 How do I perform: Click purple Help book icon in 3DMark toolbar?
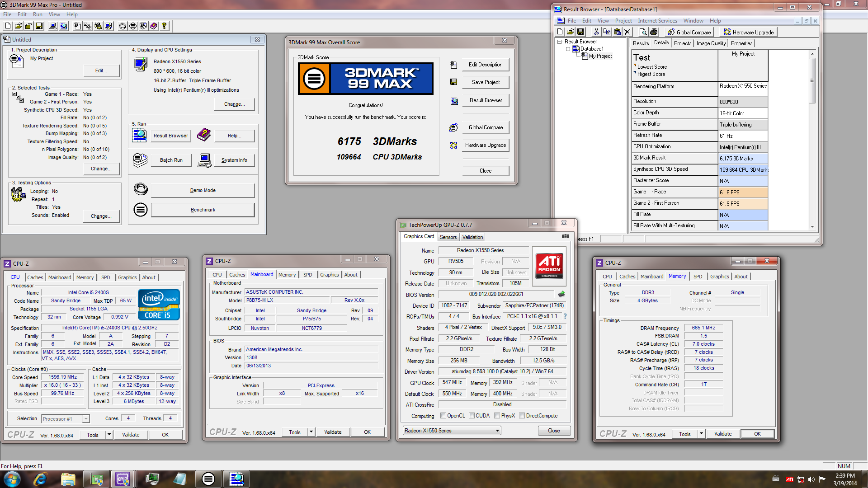pyautogui.click(x=154, y=26)
